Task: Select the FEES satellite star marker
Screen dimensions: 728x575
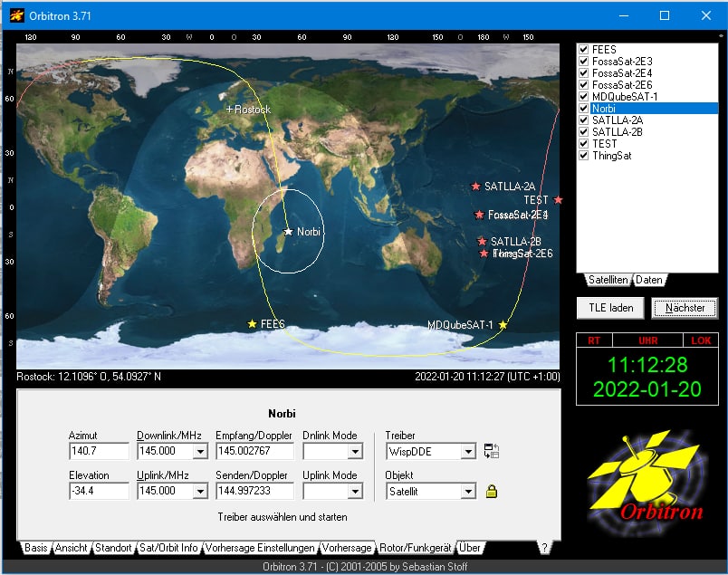Action: [x=253, y=323]
